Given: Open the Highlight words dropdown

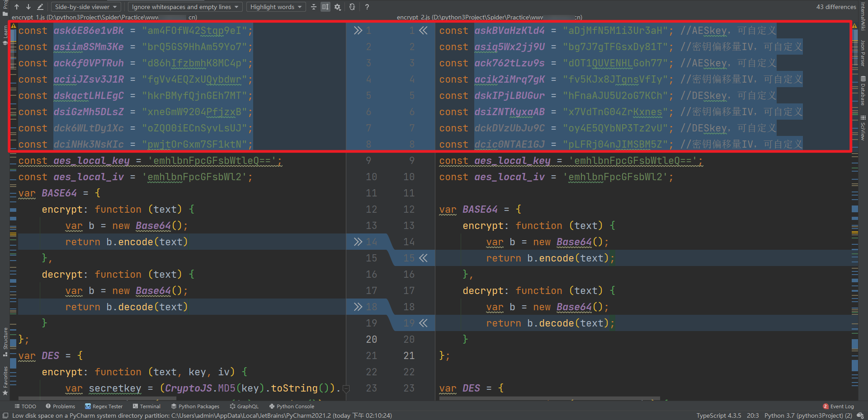Looking at the screenshot, I should 276,7.
